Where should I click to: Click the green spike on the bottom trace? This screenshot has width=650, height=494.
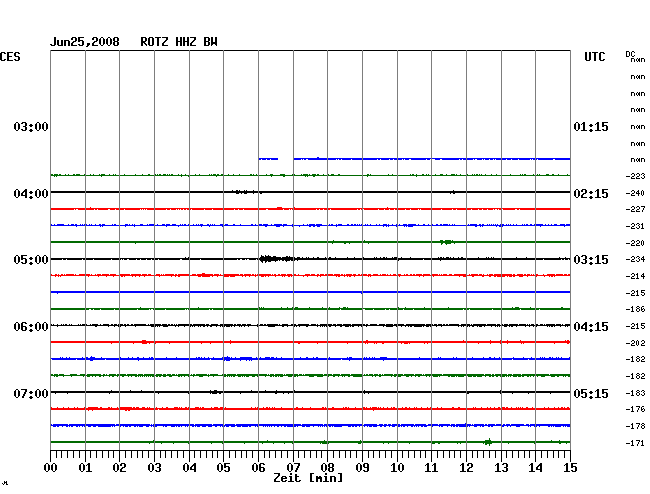tap(488, 442)
